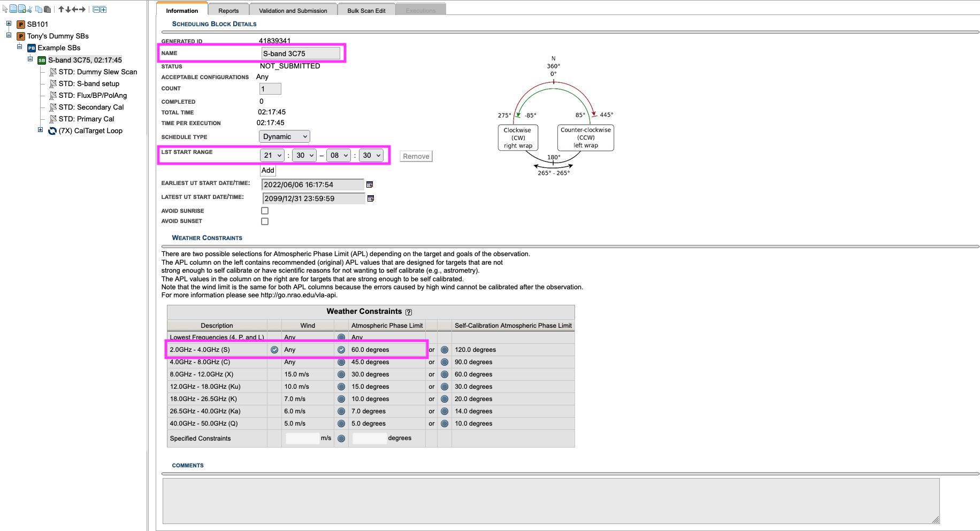This screenshot has height=531, width=980.
Task: Click earliest UT start date field
Action: (313, 184)
